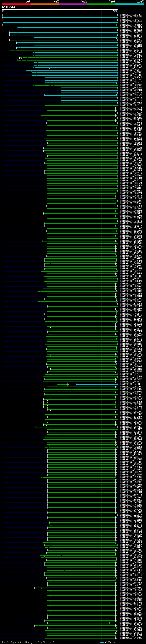Image resolution: width=146 pixels, height=644 pixels.
Task: Select label UniRef100_C1KH69
Action: [x=131, y=40]
